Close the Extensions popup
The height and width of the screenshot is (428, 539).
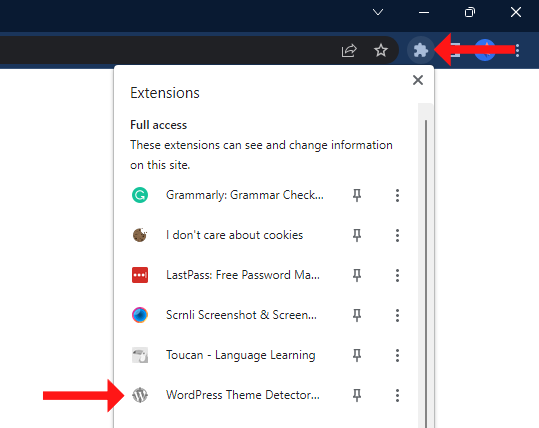click(418, 80)
